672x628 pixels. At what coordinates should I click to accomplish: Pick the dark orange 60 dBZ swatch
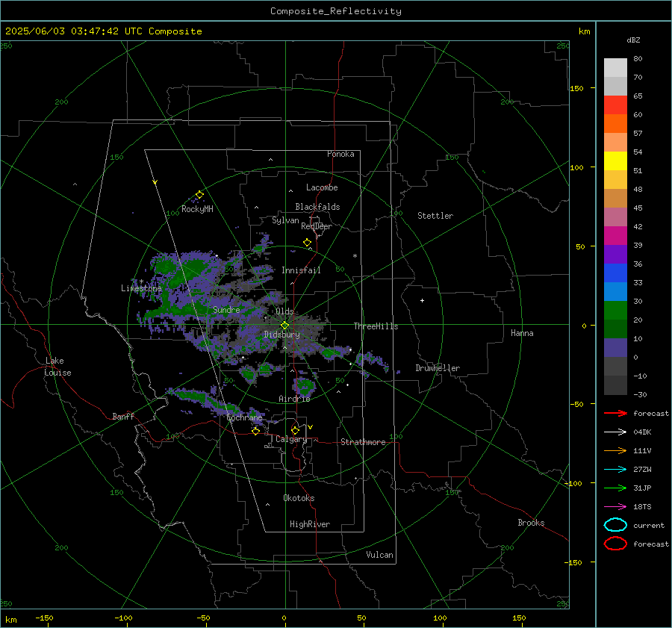615,123
